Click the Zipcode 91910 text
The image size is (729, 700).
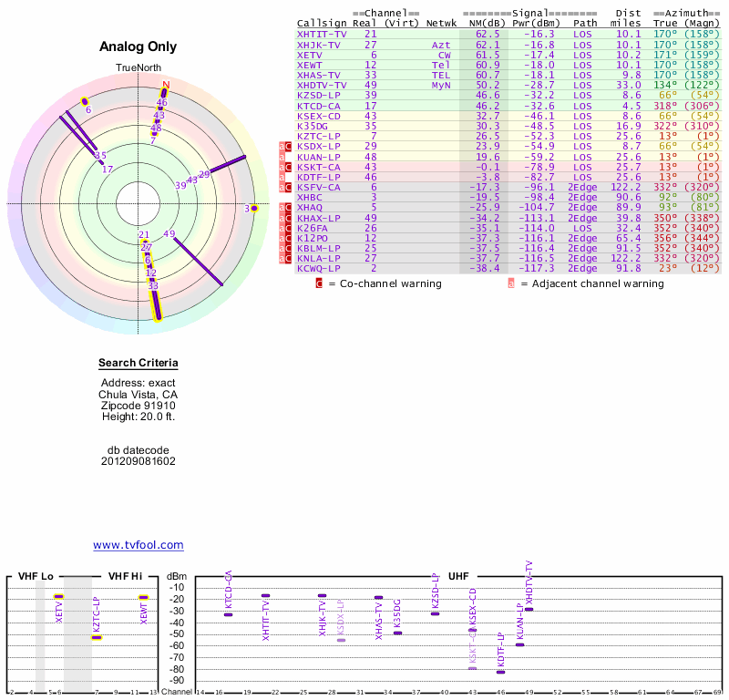click(x=139, y=406)
